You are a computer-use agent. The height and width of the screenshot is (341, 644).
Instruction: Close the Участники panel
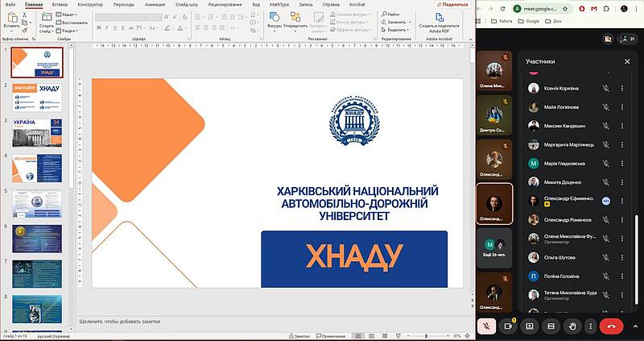(x=627, y=61)
